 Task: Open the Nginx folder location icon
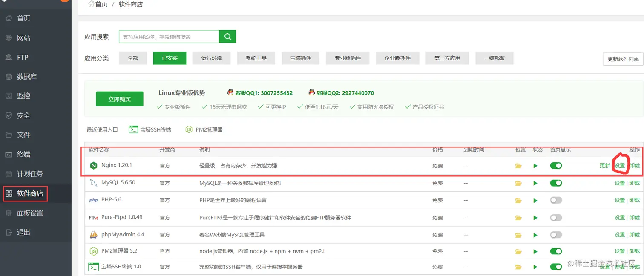pos(518,166)
